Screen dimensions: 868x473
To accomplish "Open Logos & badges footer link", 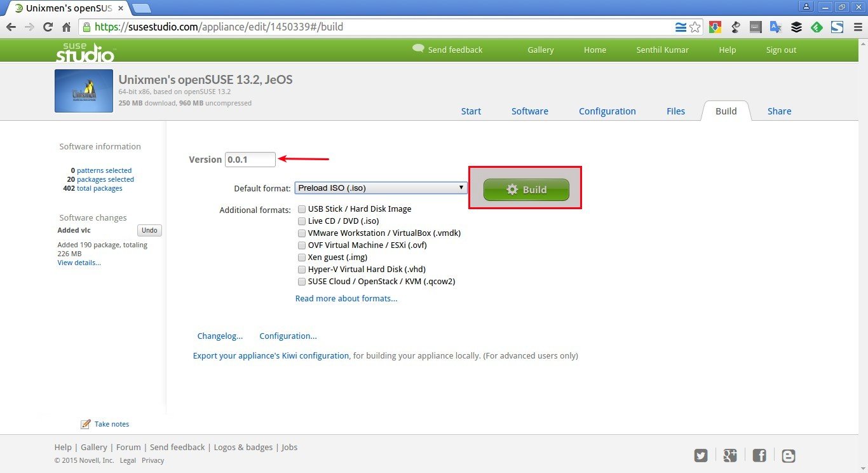I will coord(243,447).
